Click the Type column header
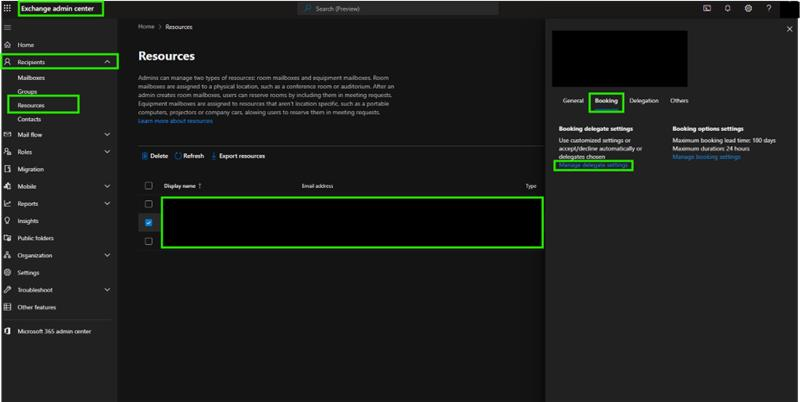 pyautogui.click(x=531, y=186)
